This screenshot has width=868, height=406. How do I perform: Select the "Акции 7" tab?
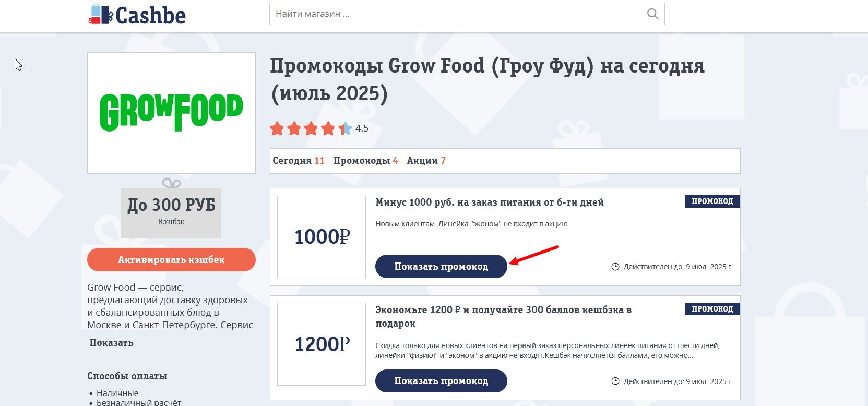pos(426,161)
